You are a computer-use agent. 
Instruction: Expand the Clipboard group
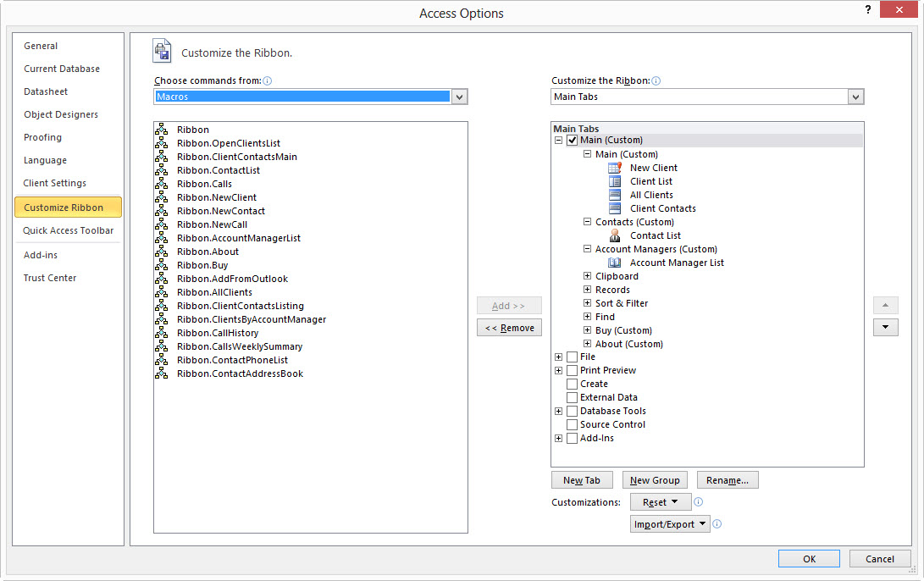tap(587, 276)
